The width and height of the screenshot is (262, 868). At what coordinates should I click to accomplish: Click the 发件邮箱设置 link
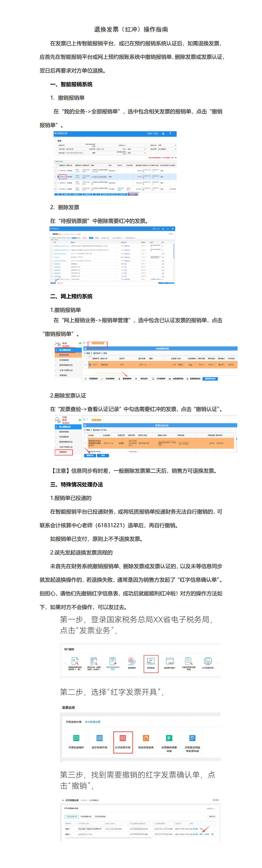coord(92,722)
